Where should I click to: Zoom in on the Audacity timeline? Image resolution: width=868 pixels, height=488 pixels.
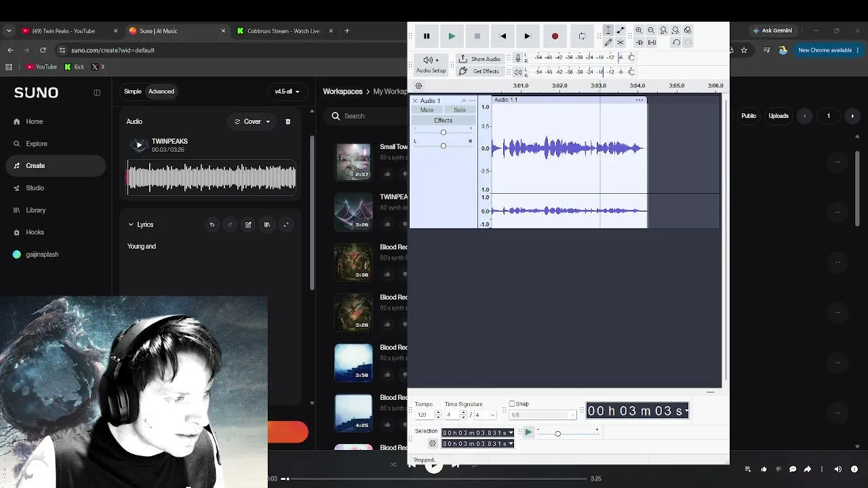coord(639,30)
